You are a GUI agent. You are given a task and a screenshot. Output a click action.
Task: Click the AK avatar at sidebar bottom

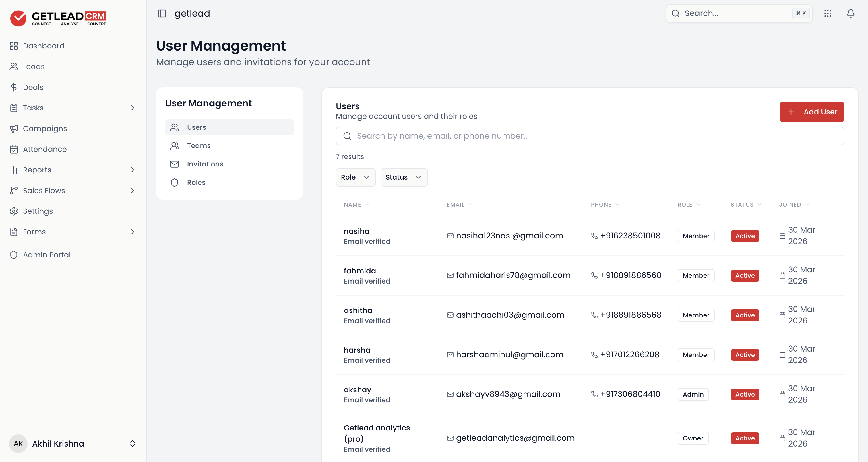(18, 443)
